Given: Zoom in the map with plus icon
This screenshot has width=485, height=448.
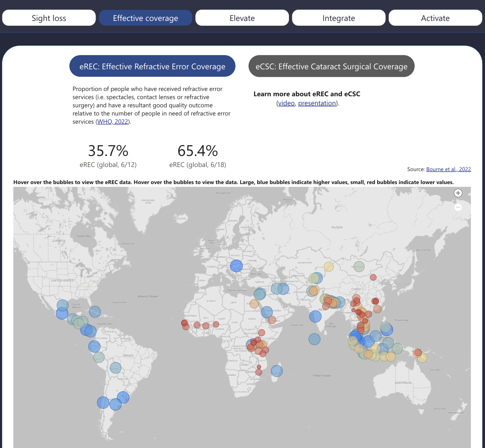Looking at the screenshot, I should [458, 193].
